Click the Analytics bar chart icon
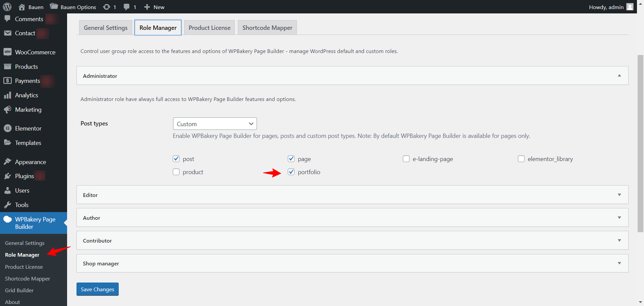This screenshot has height=306, width=644. pos(7,95)
